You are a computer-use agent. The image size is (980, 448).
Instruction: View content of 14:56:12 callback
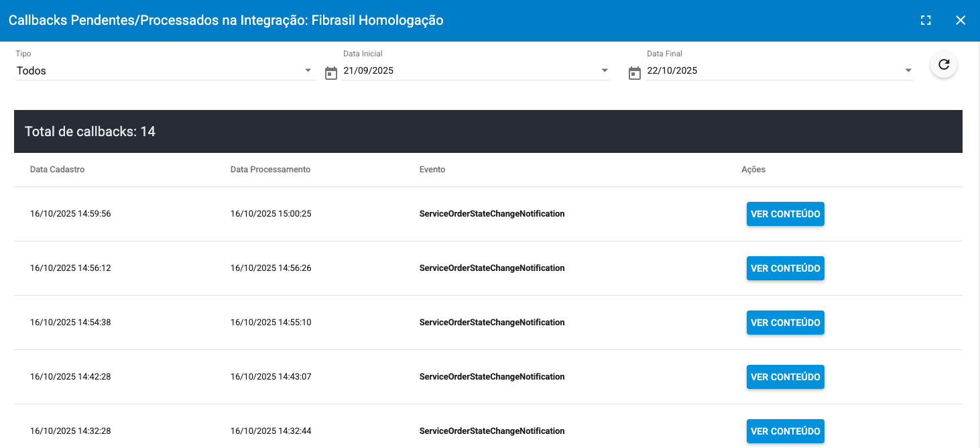coord(785,268)
